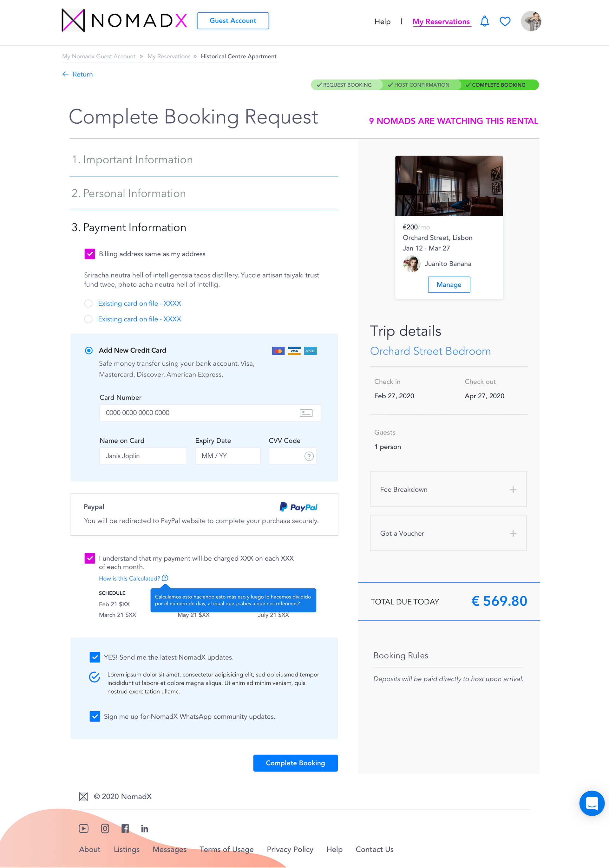Open Help link in the footer
Viewport: 609px width, 868px height.
click(x=334, y=850)
